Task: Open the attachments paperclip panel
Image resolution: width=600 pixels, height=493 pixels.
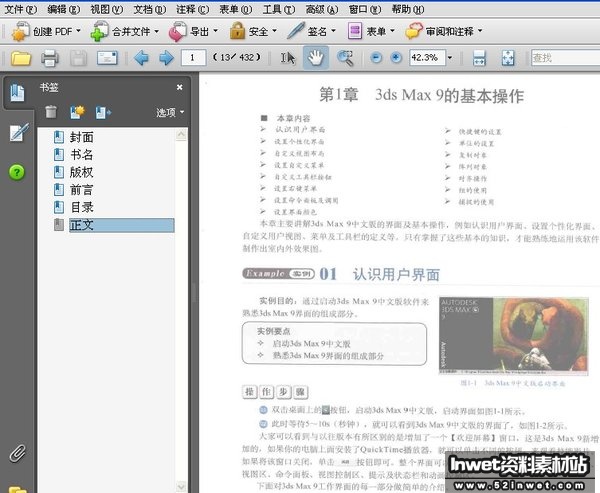Action: [18, 453]
